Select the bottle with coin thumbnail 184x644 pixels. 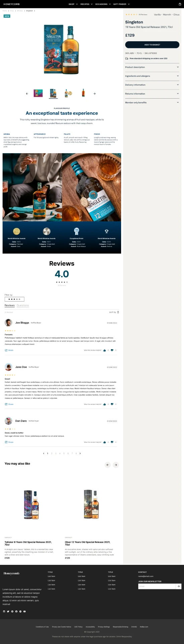pyautogui.click(x=68, y=93)
